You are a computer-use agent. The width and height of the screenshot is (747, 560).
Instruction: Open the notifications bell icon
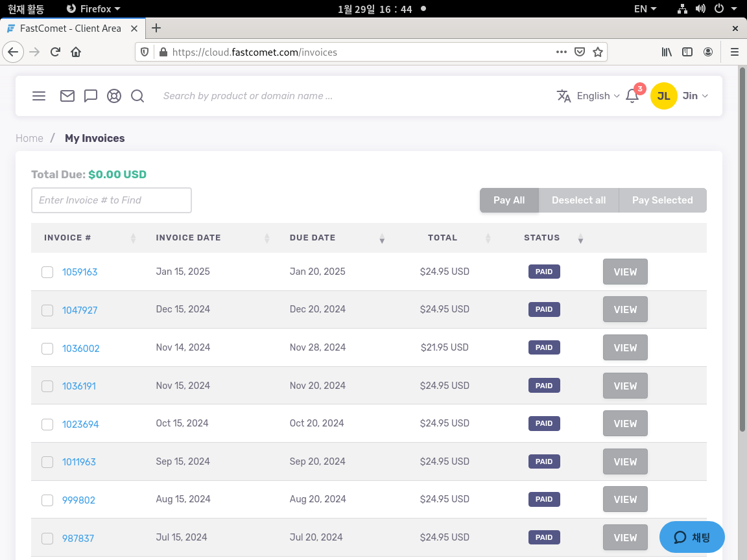click(x=632, y=97)
